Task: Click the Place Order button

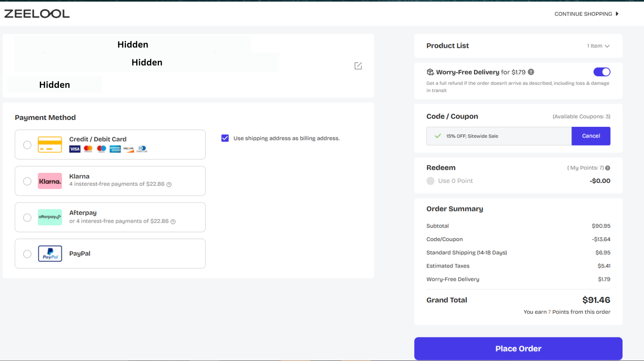Action: click(518, 348)
